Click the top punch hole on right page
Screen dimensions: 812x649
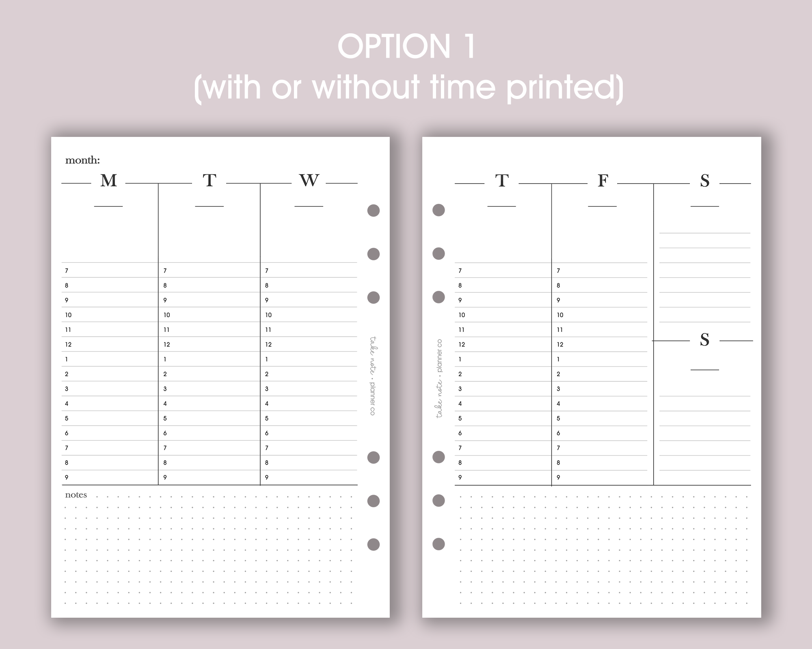tap(438, 210)
